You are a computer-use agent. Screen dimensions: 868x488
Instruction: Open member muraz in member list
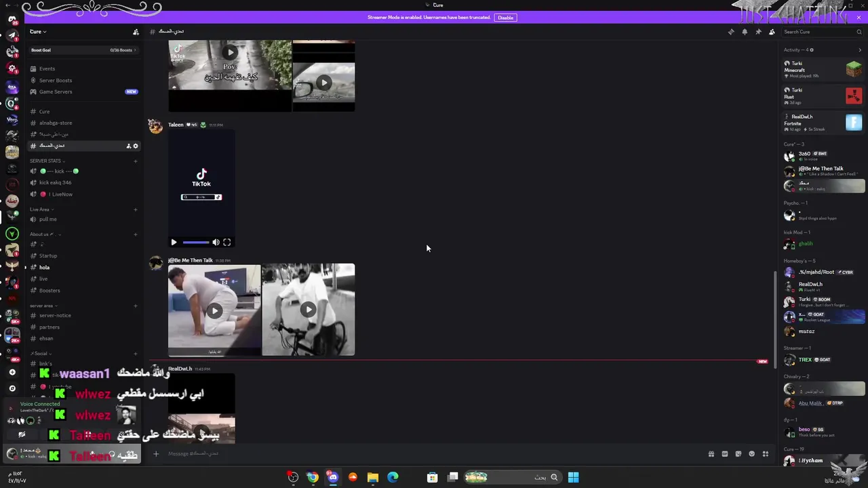pos(823,331)
